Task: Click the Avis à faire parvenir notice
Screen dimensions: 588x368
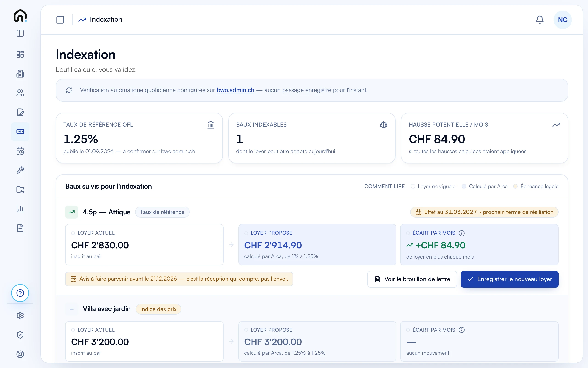Action: pos(179,279)
